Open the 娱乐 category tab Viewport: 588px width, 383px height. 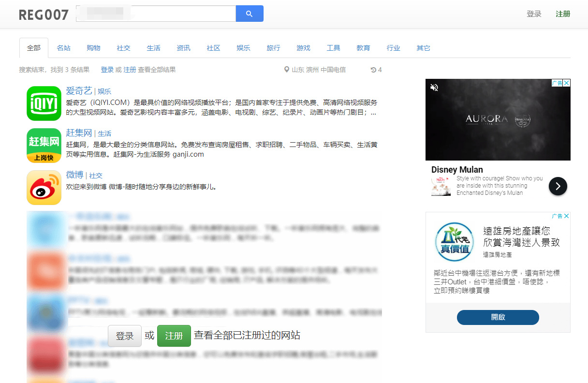(243, 47)
